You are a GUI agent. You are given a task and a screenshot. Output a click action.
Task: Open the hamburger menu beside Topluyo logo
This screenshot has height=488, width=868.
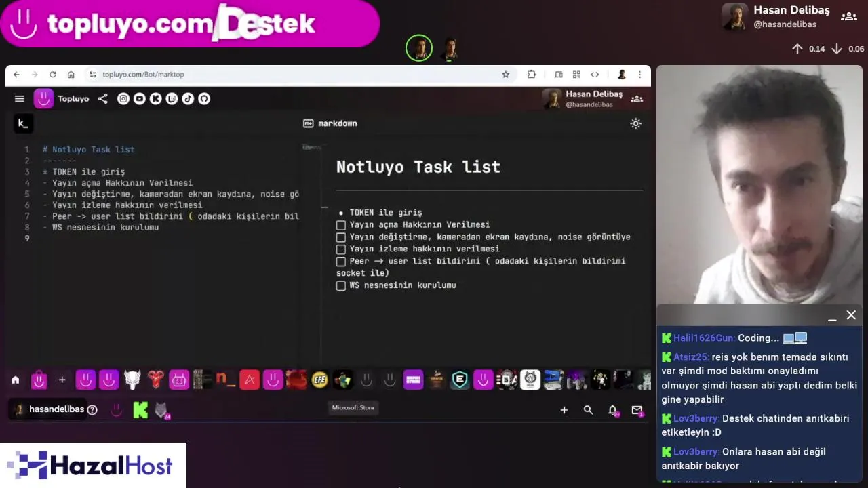point(20,99)
